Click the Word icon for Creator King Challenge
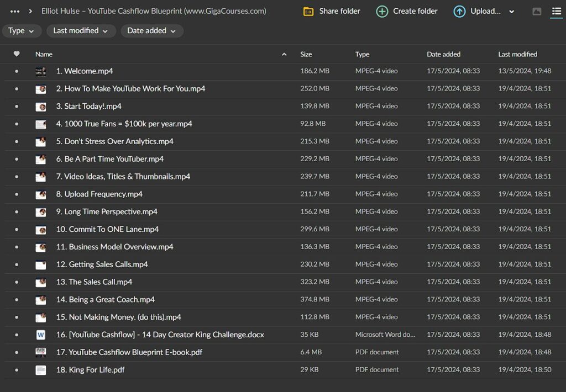Screen dimensions: 566x392 point(41,335)
